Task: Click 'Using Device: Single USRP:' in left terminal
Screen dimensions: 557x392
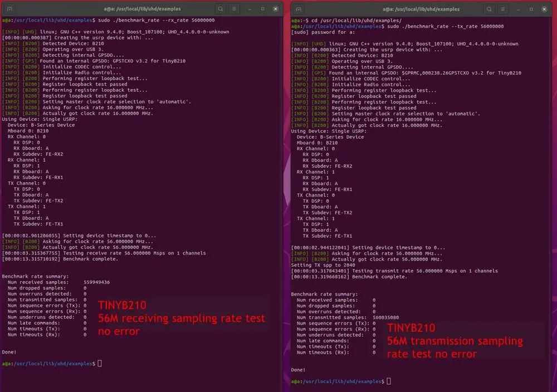Action: click(40, 119)
